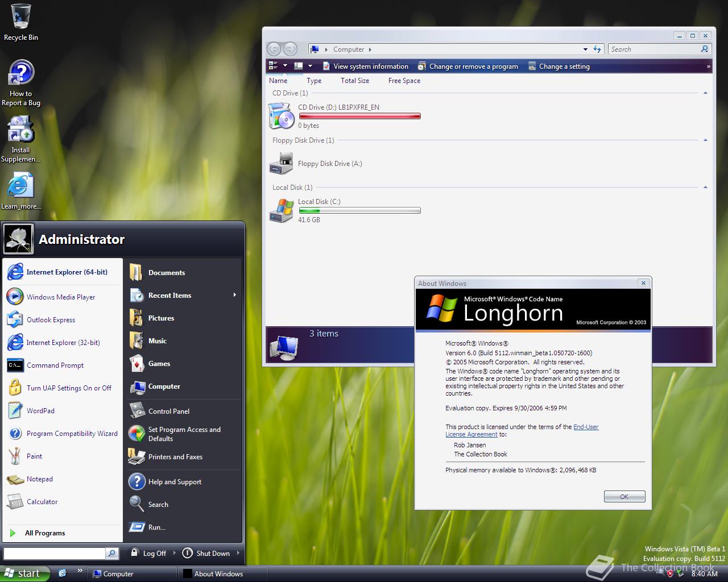Open the address bar history dropdown
This screenshot has height=582, width=728.
tap(585, 49)
